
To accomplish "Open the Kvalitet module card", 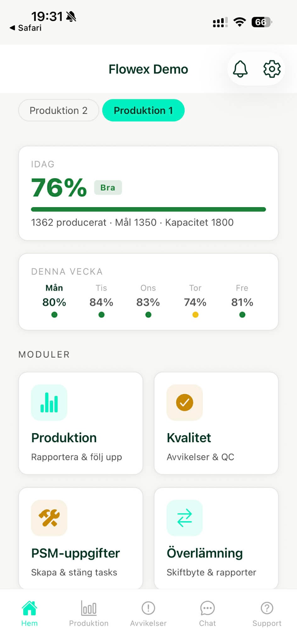I will click(216, 423).
